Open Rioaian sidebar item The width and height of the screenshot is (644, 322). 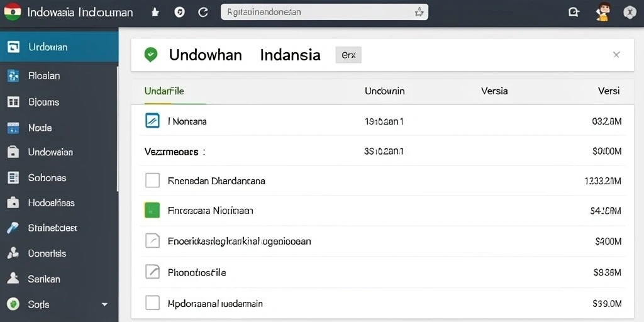pos(59,75)
